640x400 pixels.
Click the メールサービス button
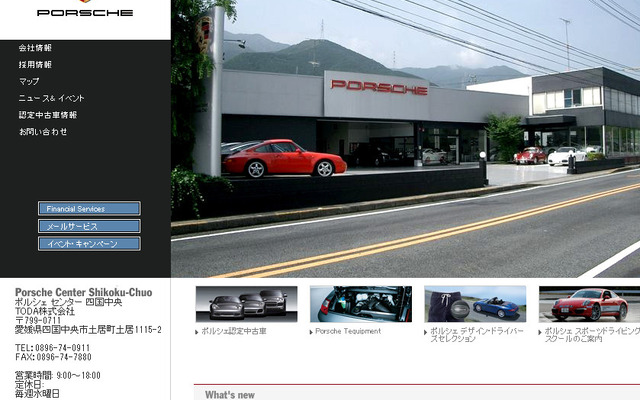coord(89,226)
